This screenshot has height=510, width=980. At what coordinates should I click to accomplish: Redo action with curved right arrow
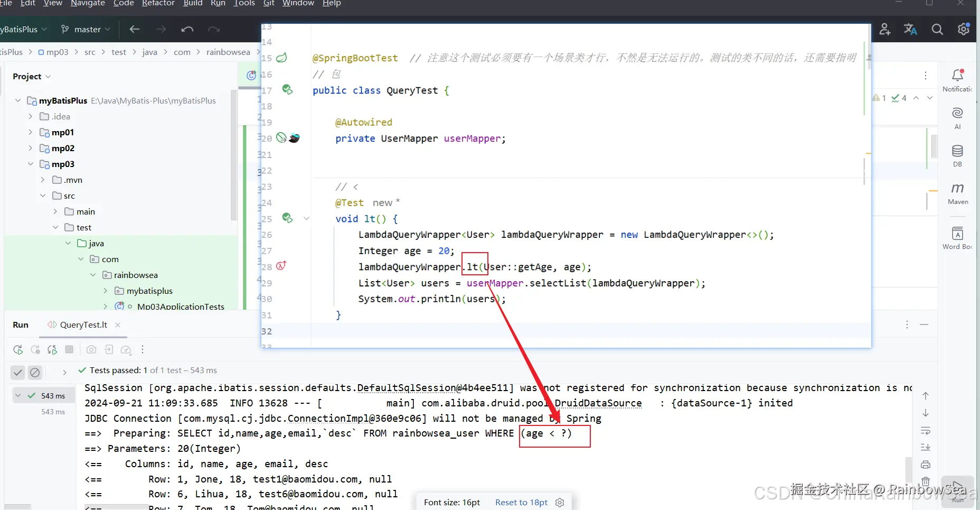[x=214, y=30]
